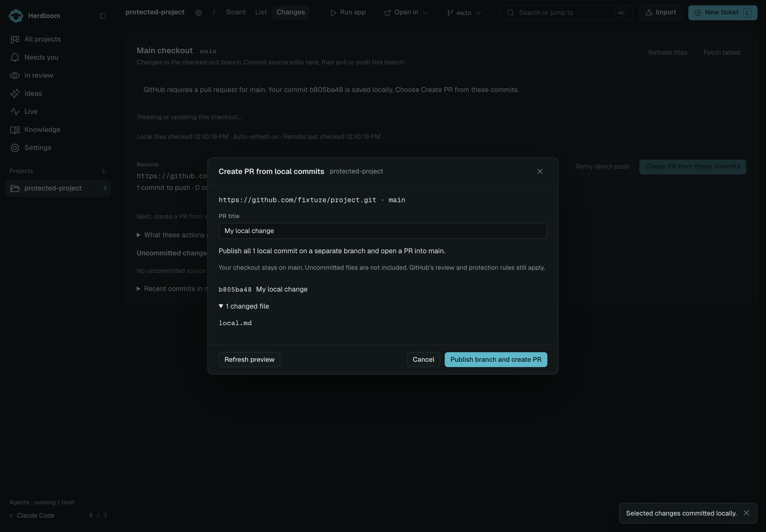Image resolution: width=766 pixels, height=532 pixels.
Task: Click the folder icon beside protected-project
Action: (x=15, y=188)
